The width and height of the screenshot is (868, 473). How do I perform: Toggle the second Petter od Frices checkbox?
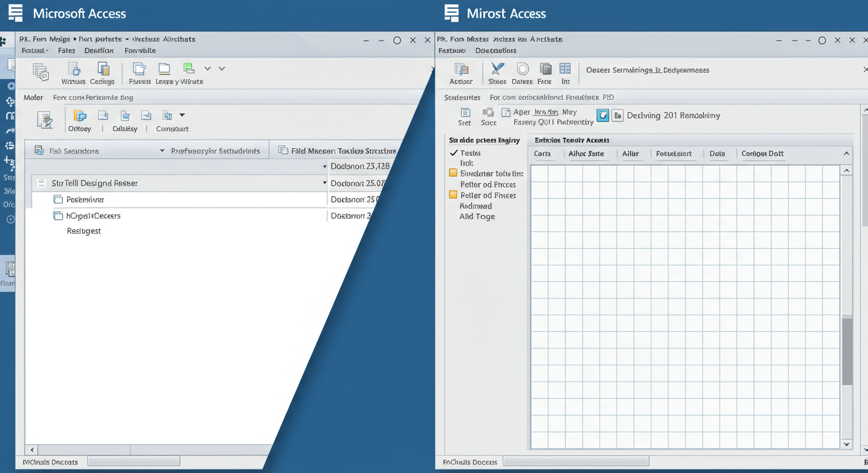pyautogui.click(x=453, y=195)
